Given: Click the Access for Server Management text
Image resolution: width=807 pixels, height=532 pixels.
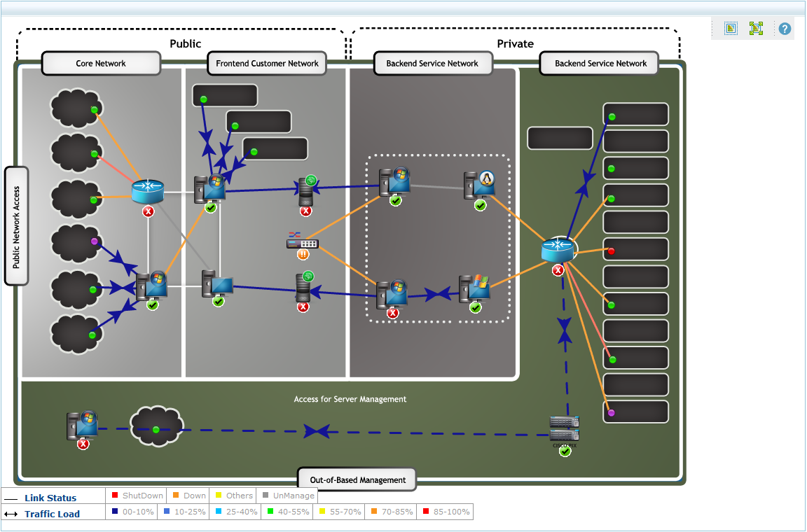Looking at the screenshot, I should (350, 399).
